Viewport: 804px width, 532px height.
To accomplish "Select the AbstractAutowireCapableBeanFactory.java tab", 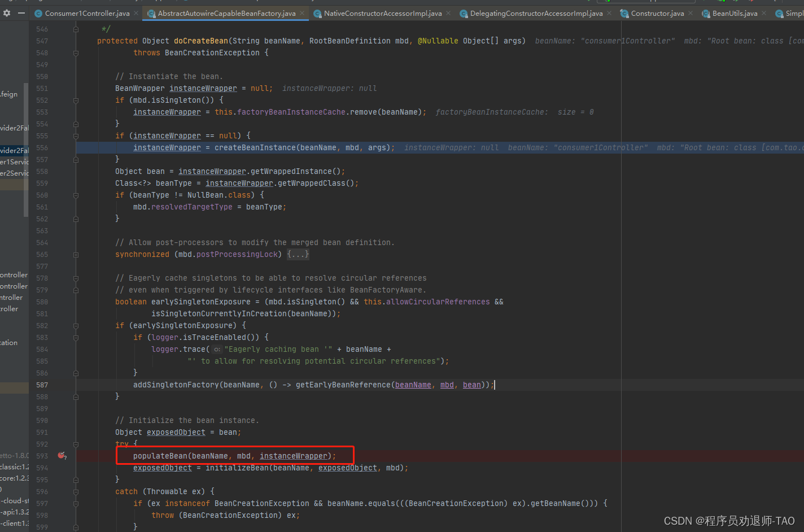I will coord(226,13).
